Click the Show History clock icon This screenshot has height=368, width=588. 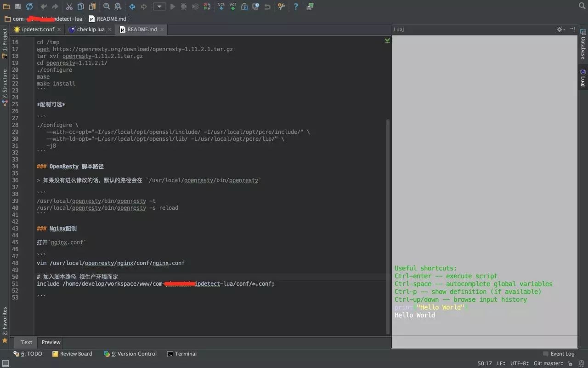click(256, 6)
